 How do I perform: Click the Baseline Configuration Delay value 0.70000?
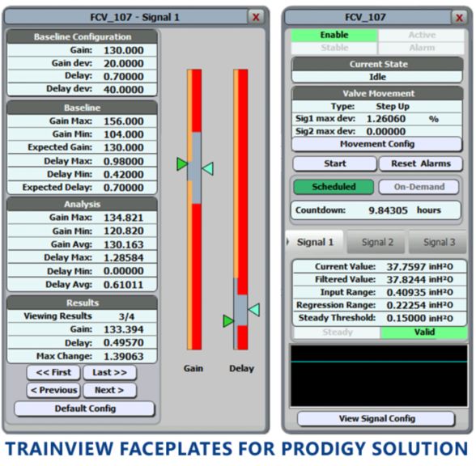pyautogui.click(x=124, y=76)
